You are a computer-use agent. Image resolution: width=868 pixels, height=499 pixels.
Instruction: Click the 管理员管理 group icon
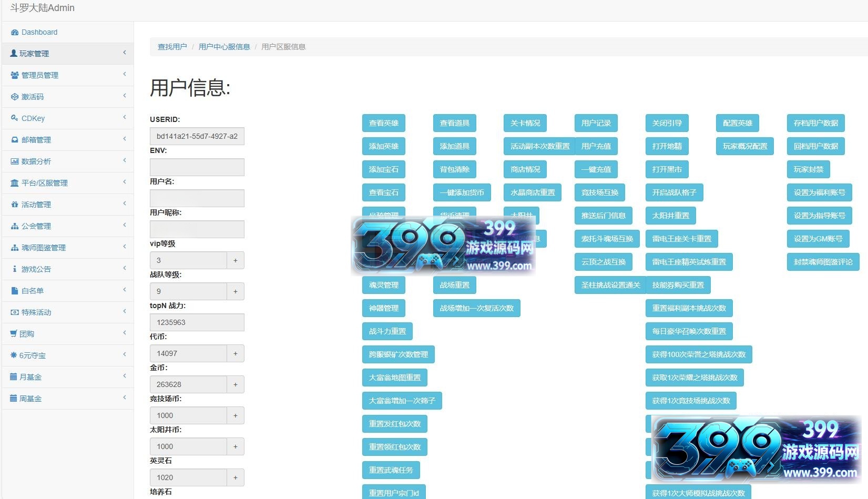tap(15, 75)
